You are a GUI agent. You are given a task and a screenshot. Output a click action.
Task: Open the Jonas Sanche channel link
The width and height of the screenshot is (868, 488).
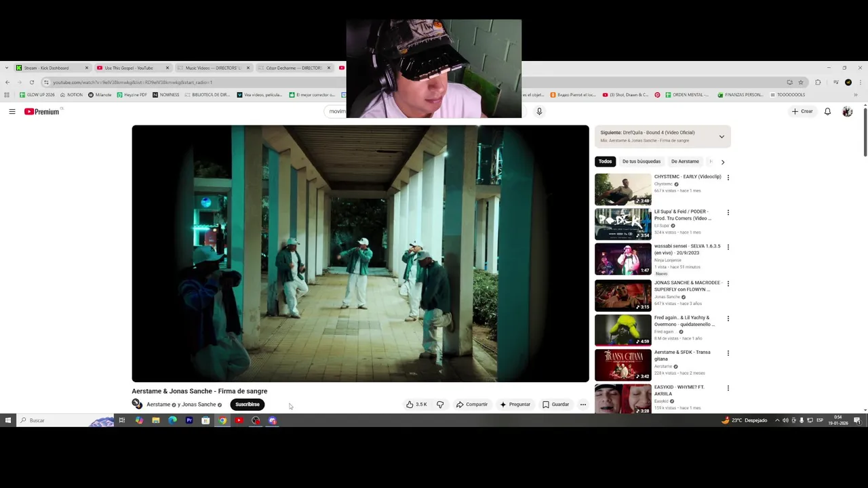click(199, 405)
